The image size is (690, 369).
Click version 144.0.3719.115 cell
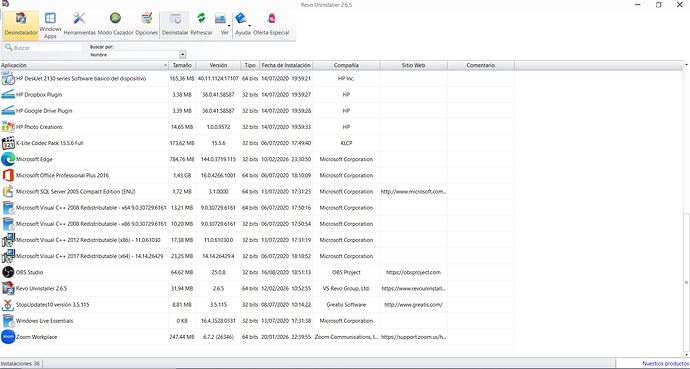tap(219, 159)
